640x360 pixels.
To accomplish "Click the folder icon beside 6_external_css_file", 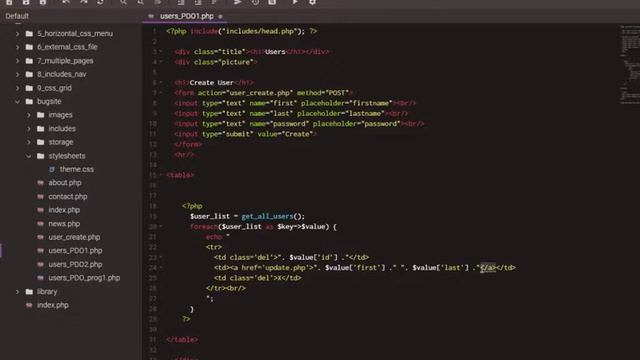I will [29, 47].
